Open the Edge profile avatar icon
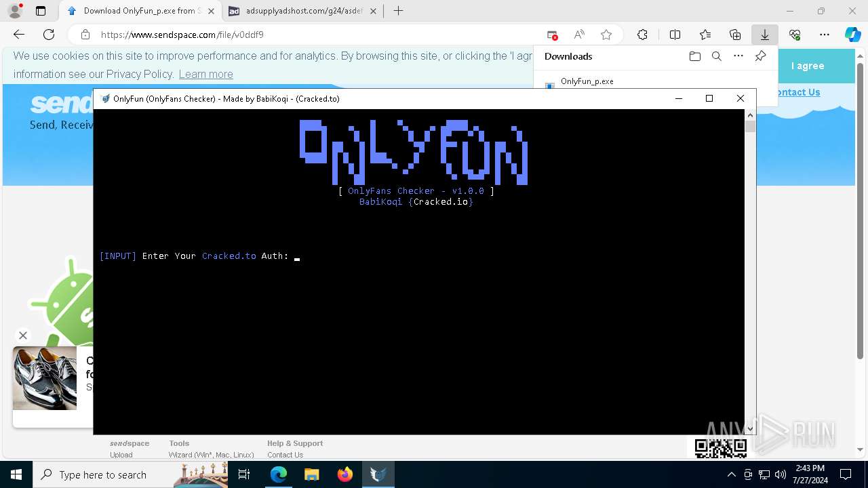The width and height of the screenshot is (868, 488). coord(15,11)
